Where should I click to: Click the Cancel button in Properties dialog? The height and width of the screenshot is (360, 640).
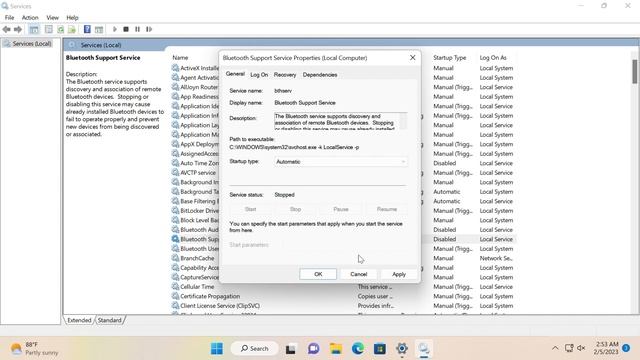click(358, 274)
